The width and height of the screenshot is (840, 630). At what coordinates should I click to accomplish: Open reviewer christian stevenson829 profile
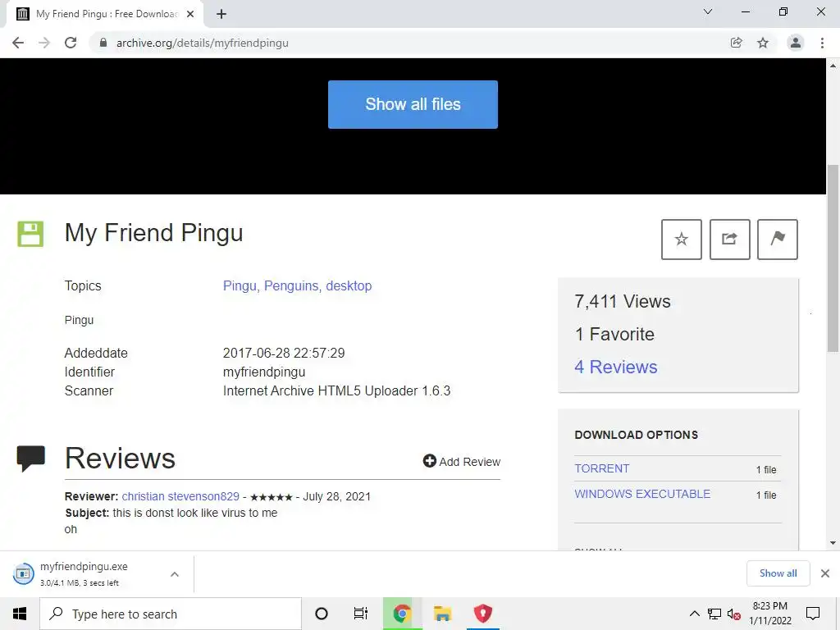(x=180, y=496)
